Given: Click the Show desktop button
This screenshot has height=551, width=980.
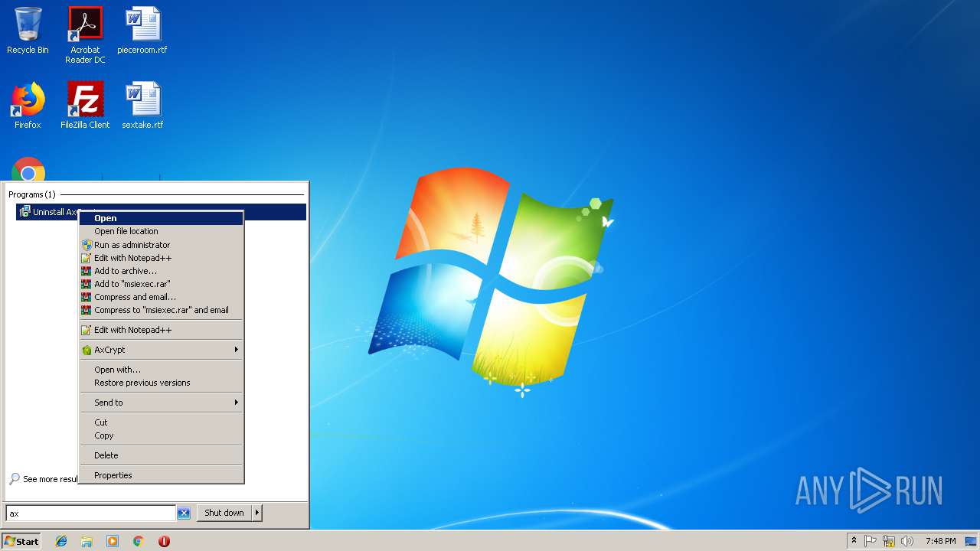Looking at the screenshot, I should point(971,541).
